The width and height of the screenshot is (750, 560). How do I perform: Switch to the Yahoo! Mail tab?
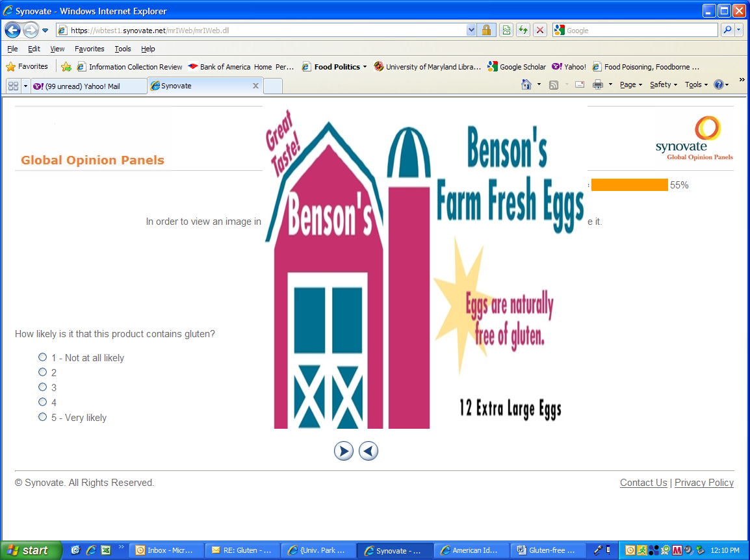[89, 86]
